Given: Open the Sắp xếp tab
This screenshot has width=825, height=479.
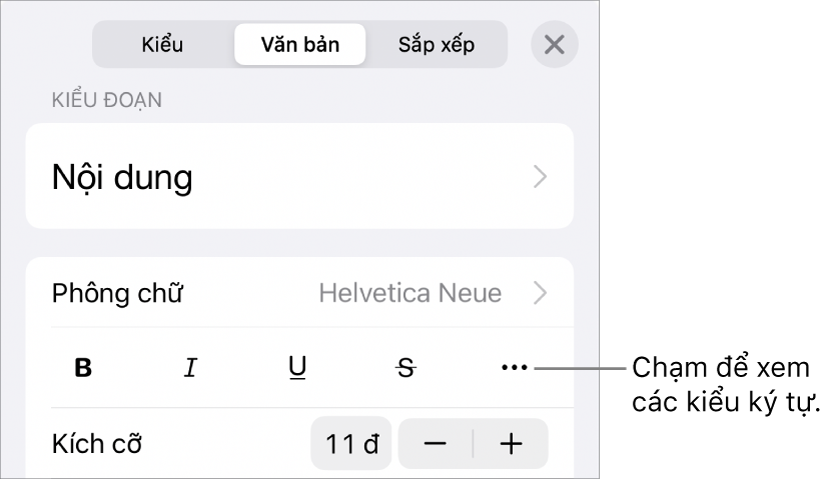Looking at the screenshot, I should pos(436,44).
